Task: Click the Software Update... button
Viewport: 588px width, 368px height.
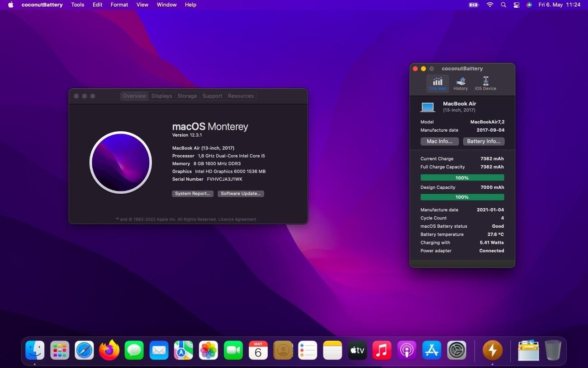Action: 241,194
